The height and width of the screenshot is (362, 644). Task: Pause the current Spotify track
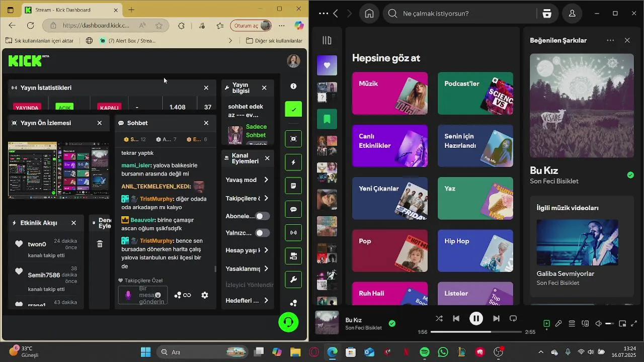click(x=476, y=318)
